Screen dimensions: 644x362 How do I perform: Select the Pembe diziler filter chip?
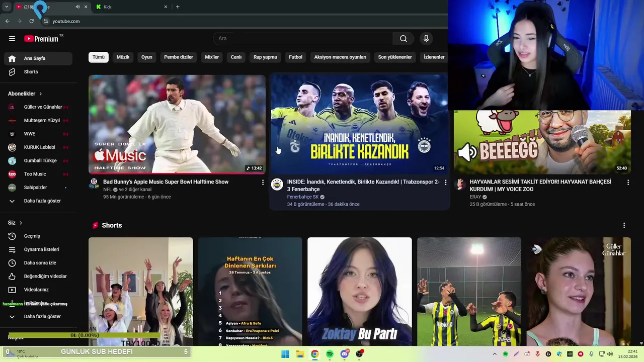click(179, 57)
